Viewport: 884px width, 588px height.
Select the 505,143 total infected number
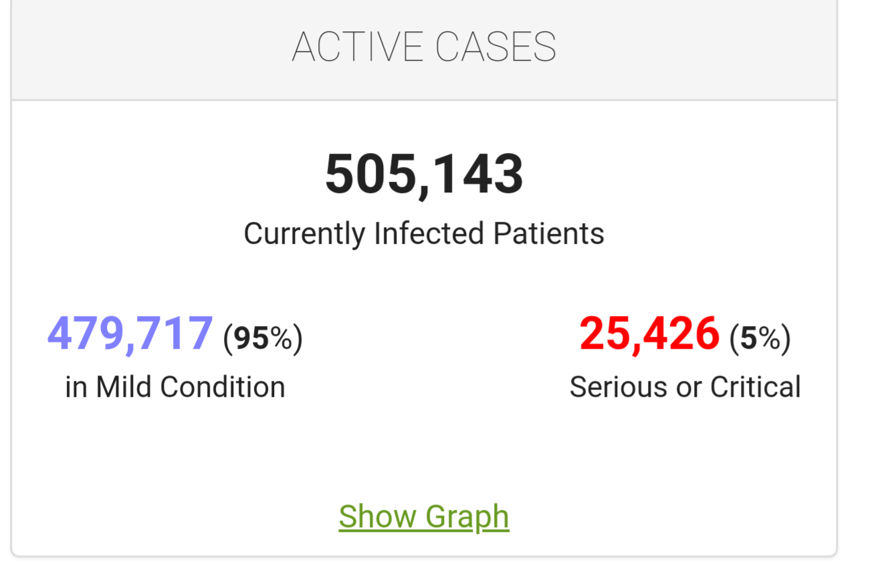(x=424, y=174)
